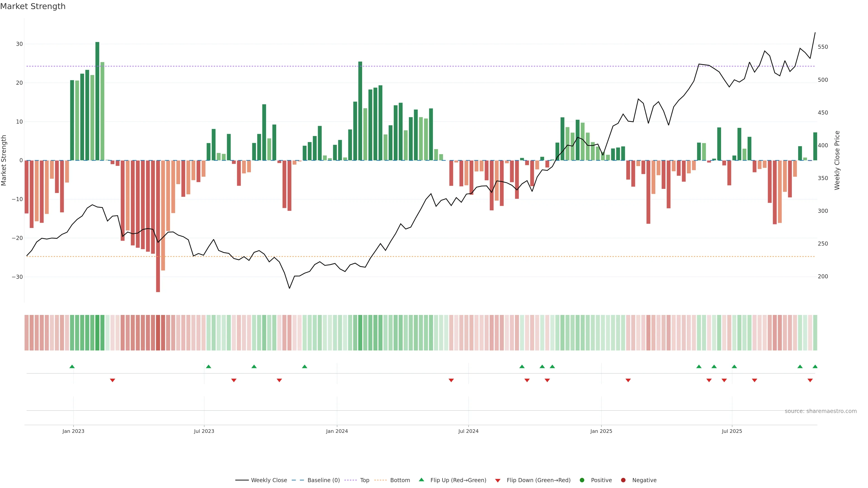This screenshot has height=488, width=868.
Task: Click the Flip Up legend triangle icon
Action: click(x=421, y=480)
